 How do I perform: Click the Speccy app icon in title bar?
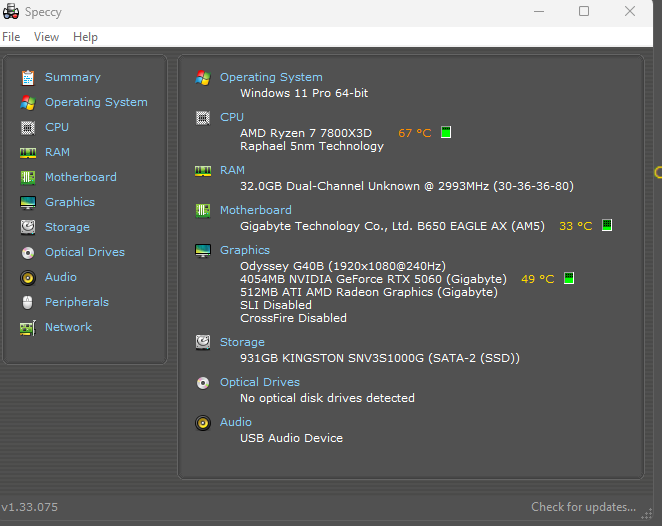tap(11, 11)
